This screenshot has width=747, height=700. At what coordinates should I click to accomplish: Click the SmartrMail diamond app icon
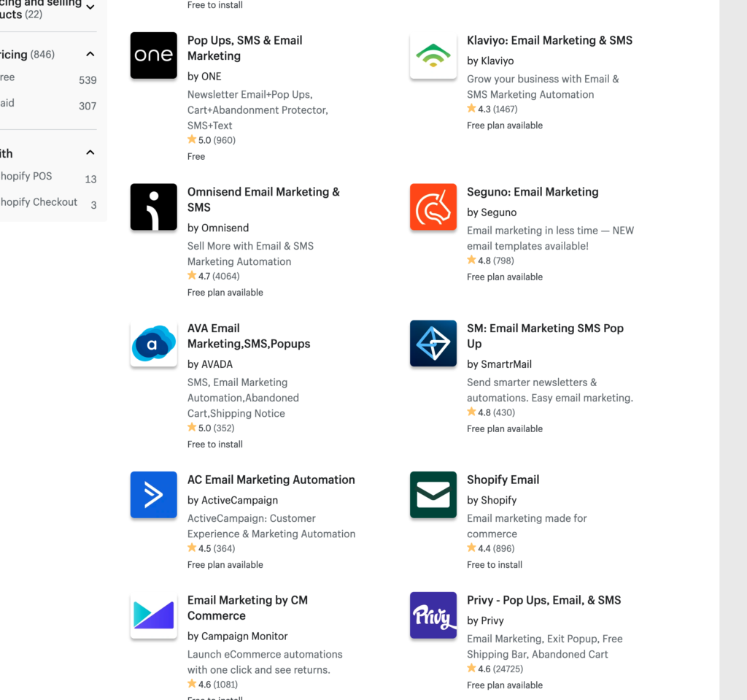coord(433,343)
